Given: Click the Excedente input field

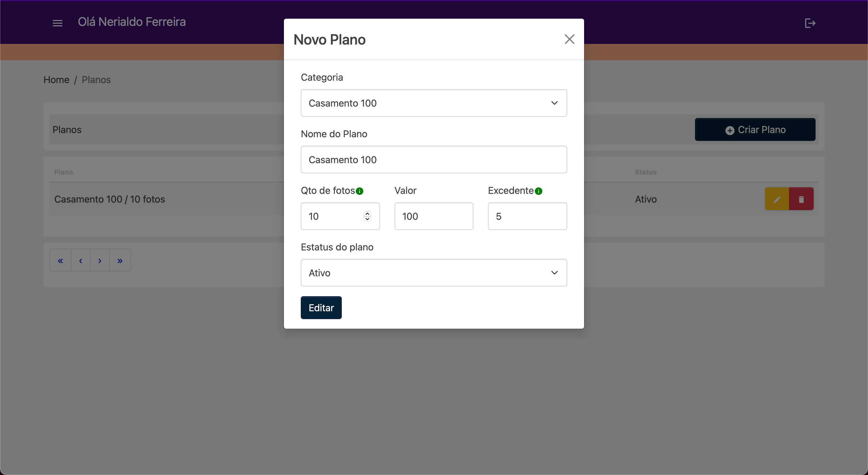Looking at the screenshot, I should point(527,216).
